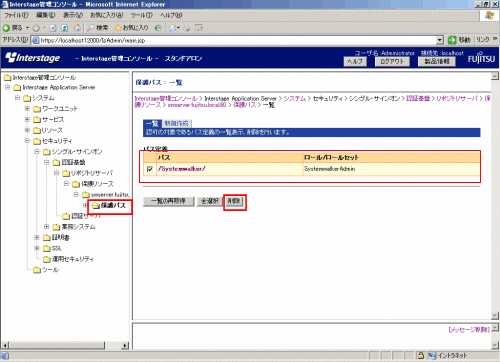Click the padlock icon in status bar

421,356
